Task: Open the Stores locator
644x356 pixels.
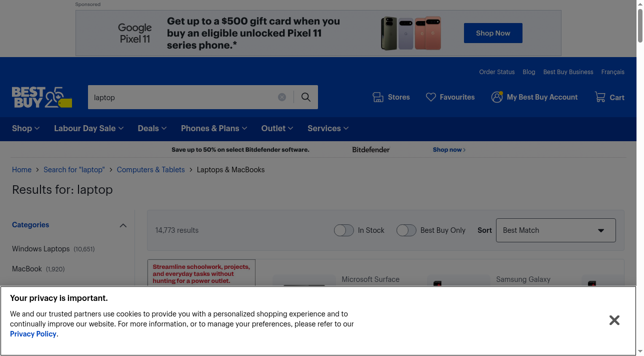Action: [391, 97]
